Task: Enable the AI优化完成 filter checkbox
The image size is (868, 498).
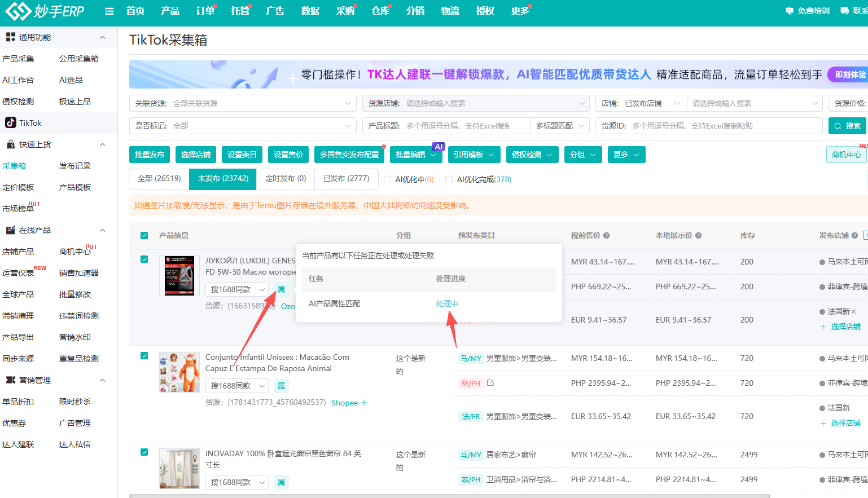Action: [449, 180]
